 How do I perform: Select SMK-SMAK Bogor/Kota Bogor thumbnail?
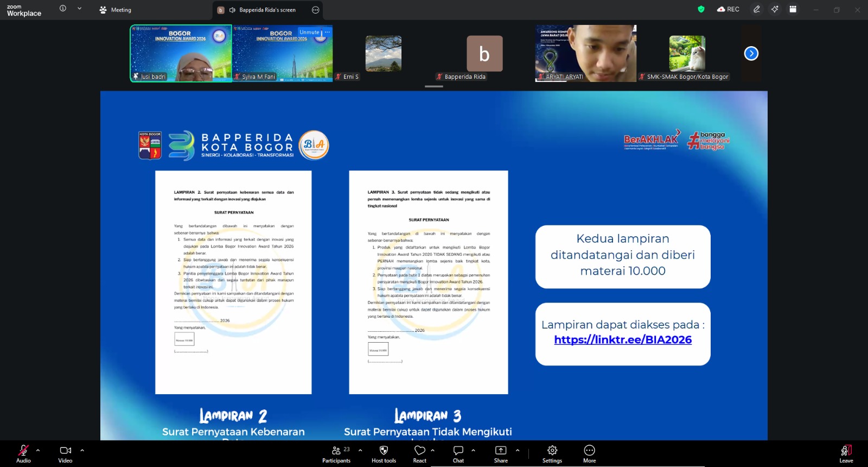pyautogui.click(x=687, y=53)
